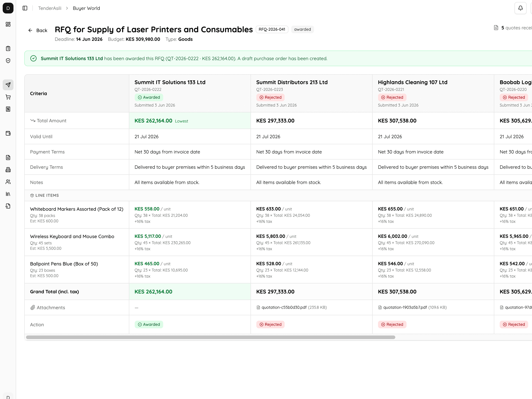Click the Grand Total (incl. tax) label
The height and width of the screenshot is (399, 532).
55,292
